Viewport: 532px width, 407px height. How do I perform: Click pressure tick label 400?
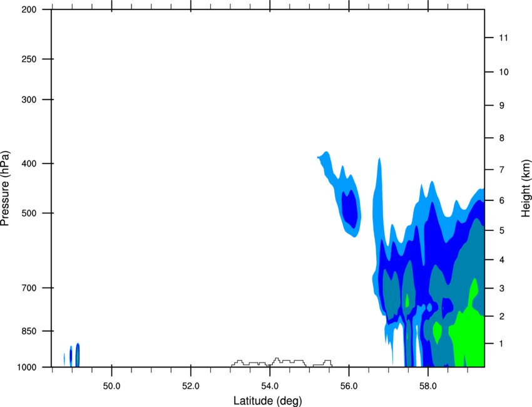(x=29, y=163)
